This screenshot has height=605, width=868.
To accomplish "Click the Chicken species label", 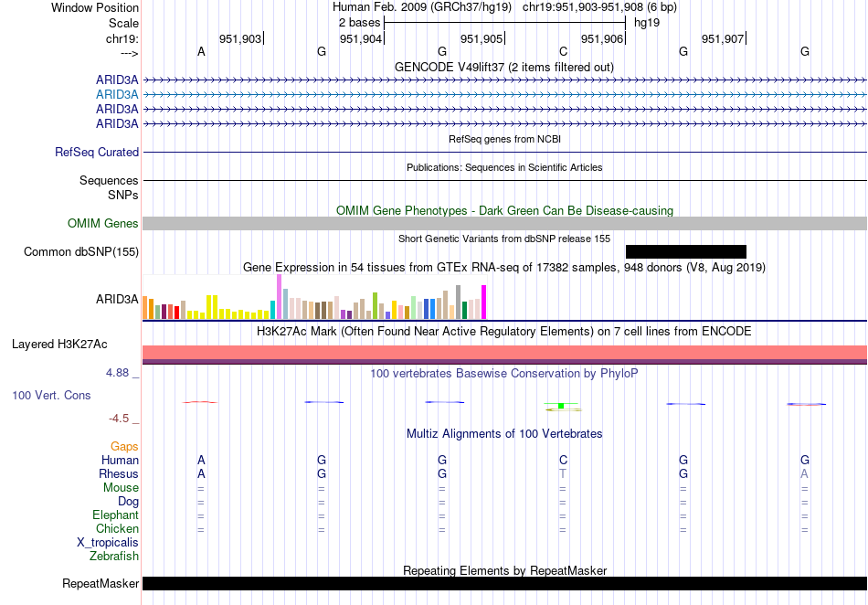I will point(117,529).
